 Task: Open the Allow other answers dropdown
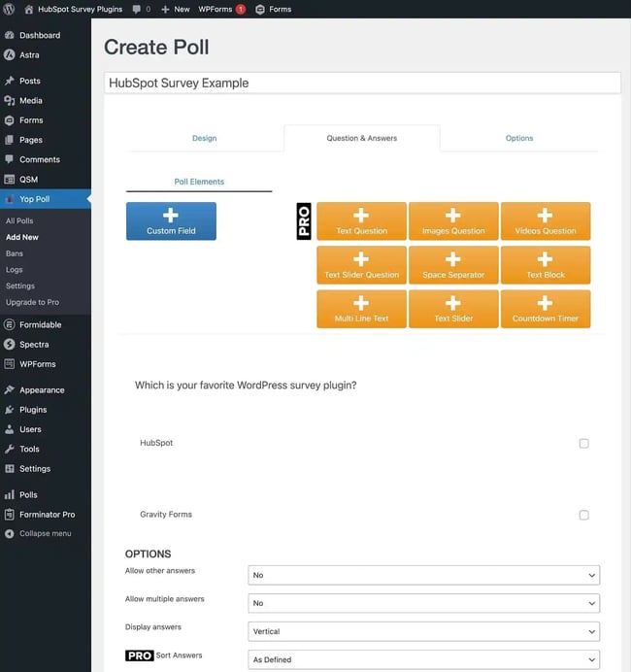pyautogui.click(x=423, y=575)
